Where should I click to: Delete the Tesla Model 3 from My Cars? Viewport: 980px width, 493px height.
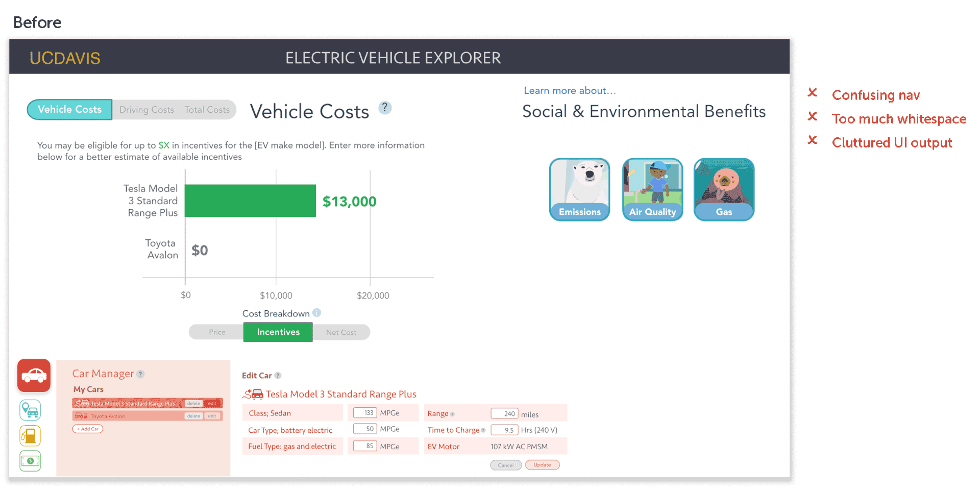[x=193, y=403]
